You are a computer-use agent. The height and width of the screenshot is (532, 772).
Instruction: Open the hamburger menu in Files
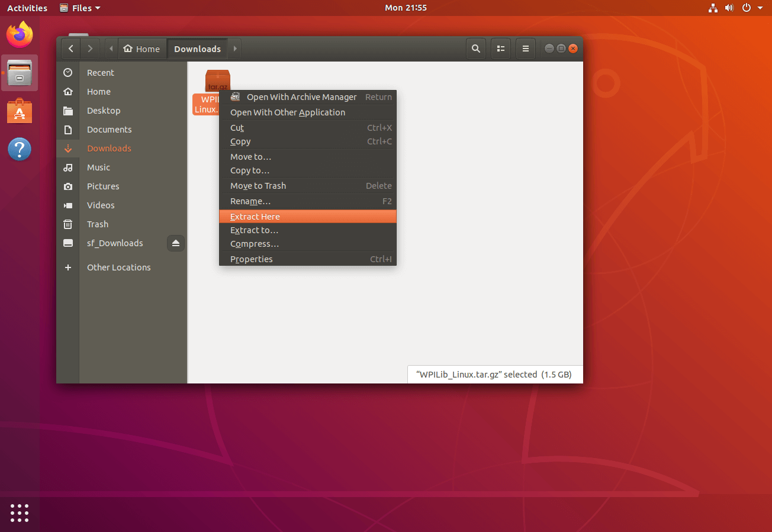(x=525, y=49)
